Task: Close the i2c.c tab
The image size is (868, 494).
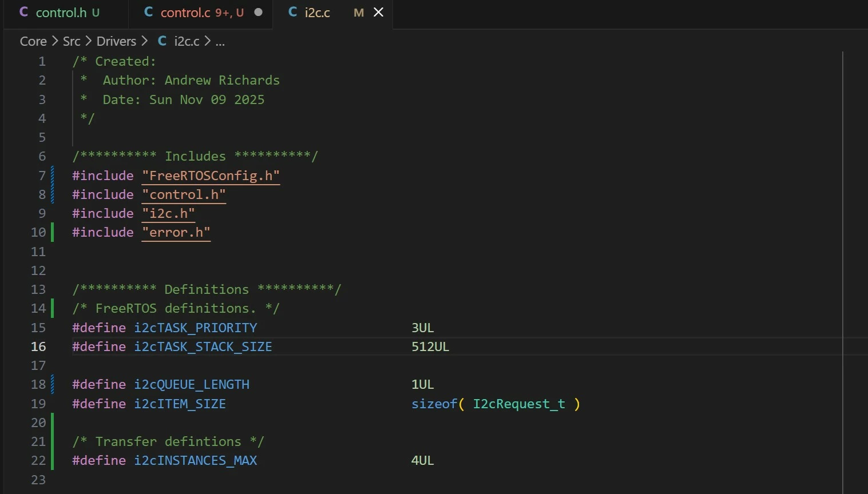Action: pos(378,12)
